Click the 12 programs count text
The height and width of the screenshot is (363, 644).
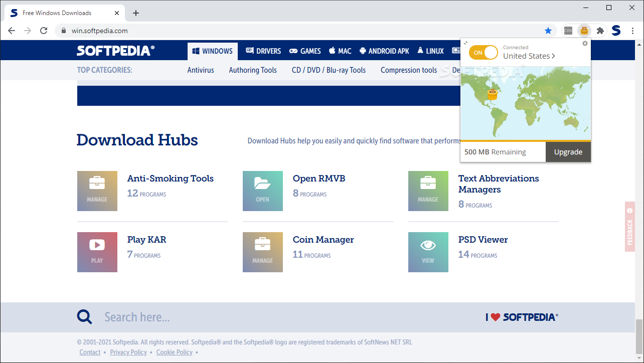click(146, 194)
